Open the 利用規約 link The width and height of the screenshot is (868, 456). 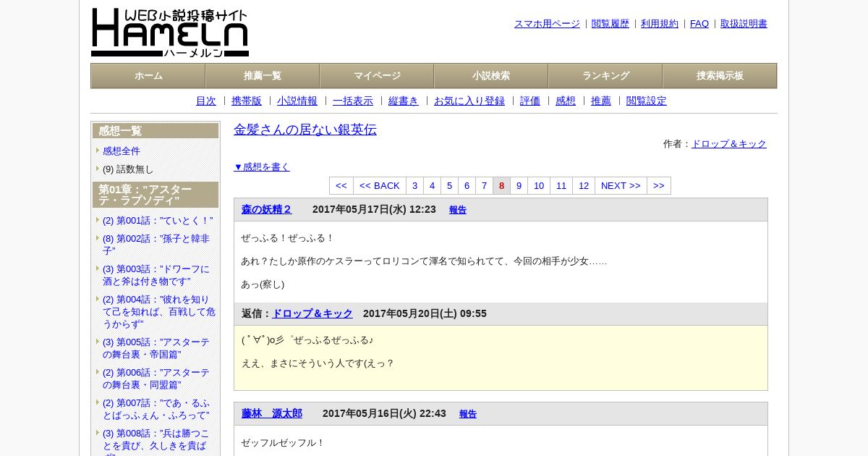660,24
